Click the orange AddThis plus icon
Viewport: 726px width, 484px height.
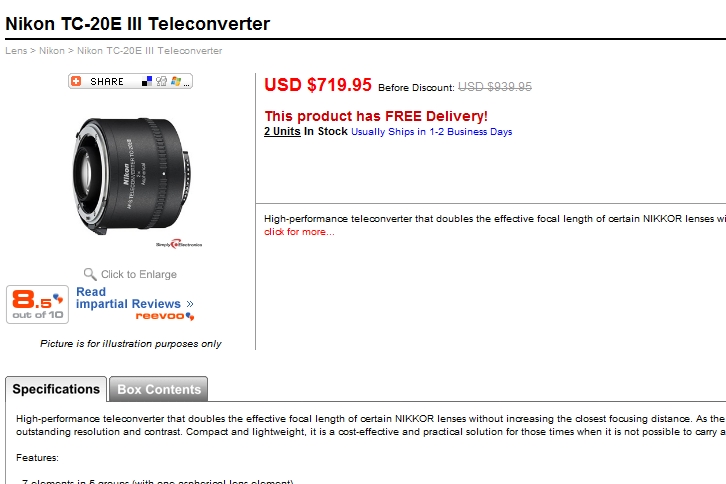pyautogui.click(x=76, y=82)
